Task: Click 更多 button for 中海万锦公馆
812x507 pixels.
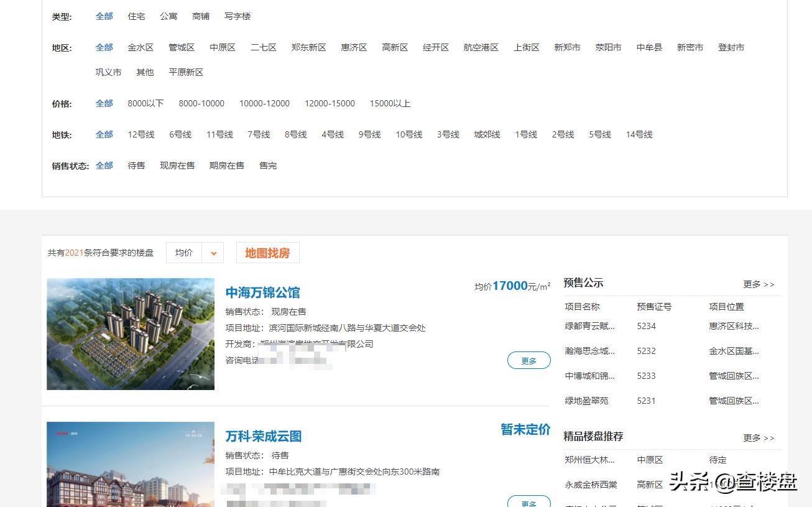Action: 528,360
